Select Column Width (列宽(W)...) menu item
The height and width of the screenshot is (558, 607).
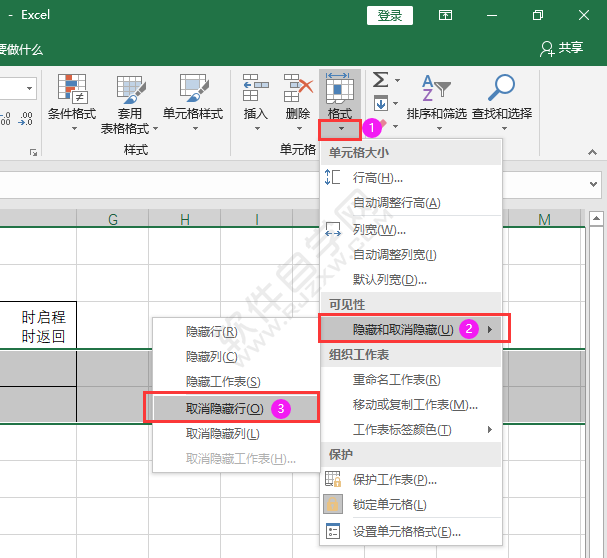(411, 230)
